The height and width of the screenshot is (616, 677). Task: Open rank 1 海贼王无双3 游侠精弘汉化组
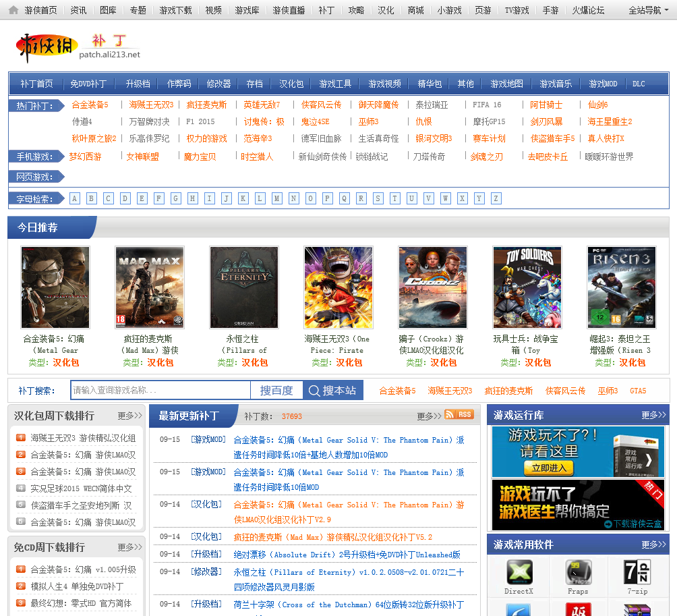(x=83, y=438)
